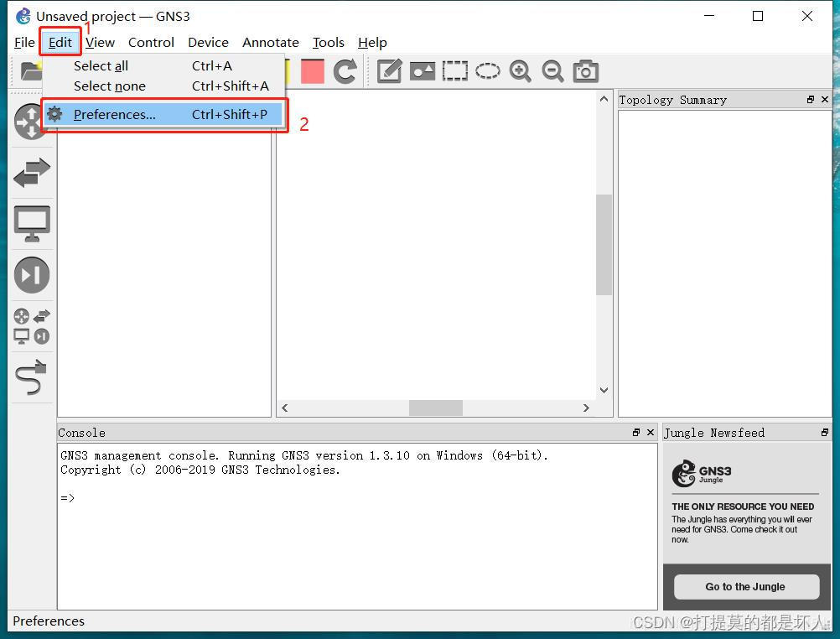This screenshot has width=840, height=639.
Task: Click the GNS3 app icon in title bar
Action: [x=23, y=16]
